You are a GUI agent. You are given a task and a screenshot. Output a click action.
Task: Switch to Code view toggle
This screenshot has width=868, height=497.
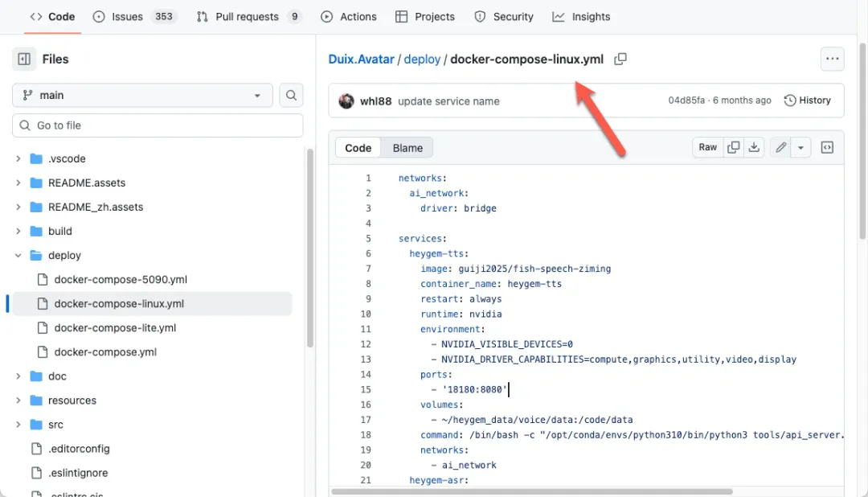point(358,148)
